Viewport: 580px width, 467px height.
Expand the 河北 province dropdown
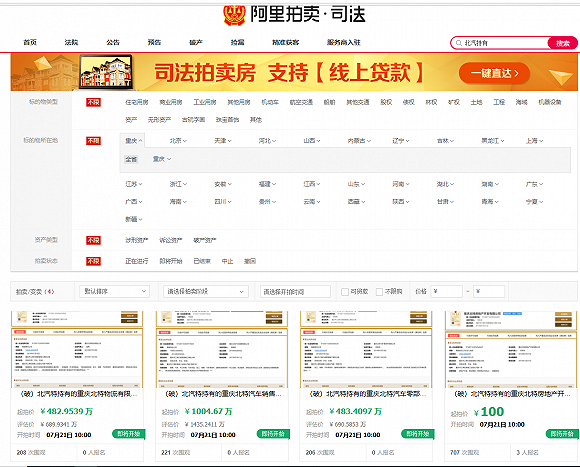(x=267, y=141)
